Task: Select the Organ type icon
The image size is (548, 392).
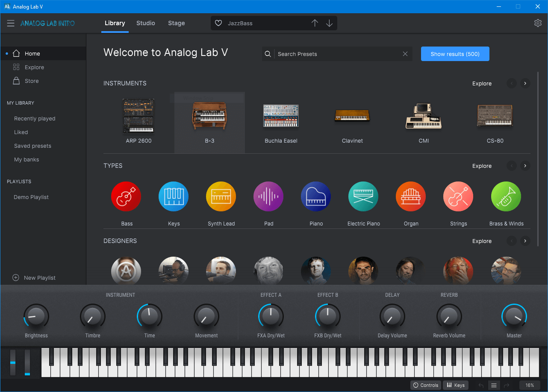Action: coord(410,196)
